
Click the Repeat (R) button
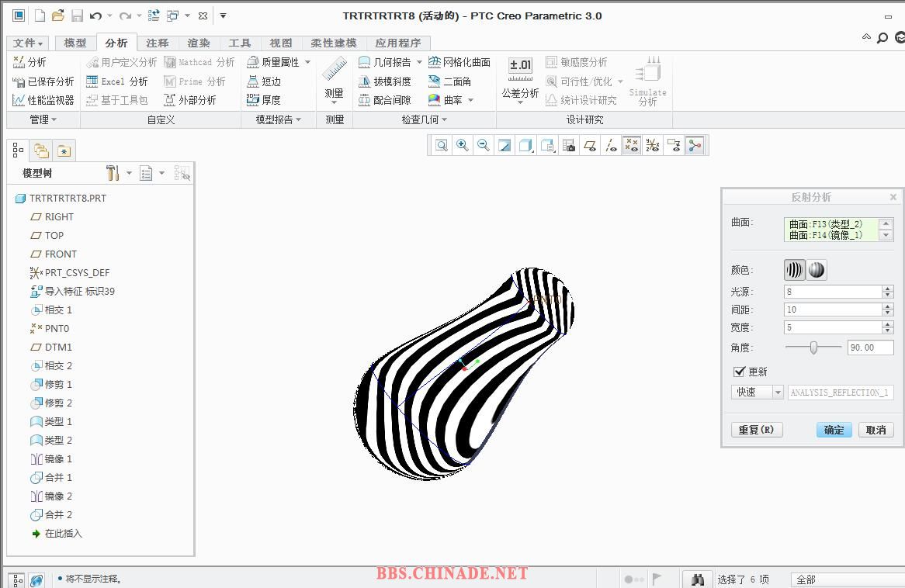pyautogui.click(x=757, y=430)
